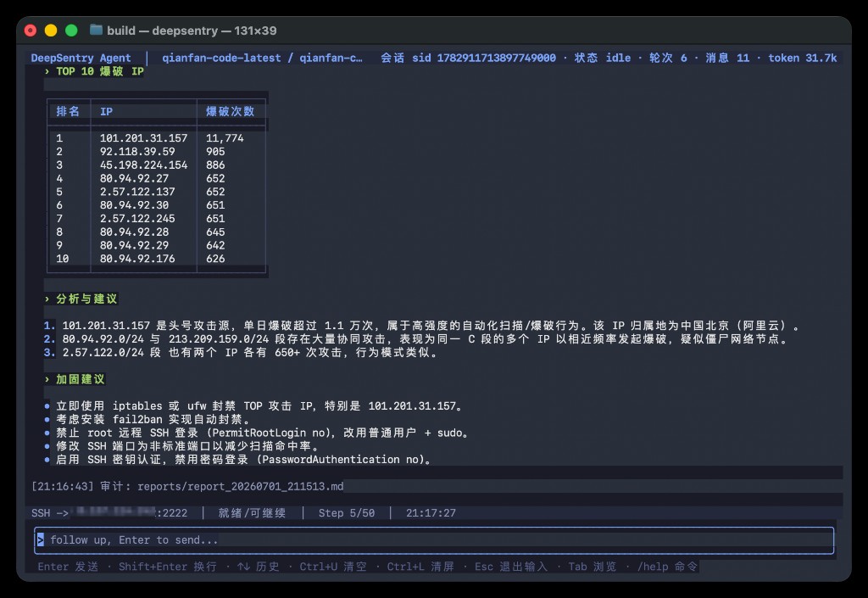Click the count value 642

coord(215,245)
